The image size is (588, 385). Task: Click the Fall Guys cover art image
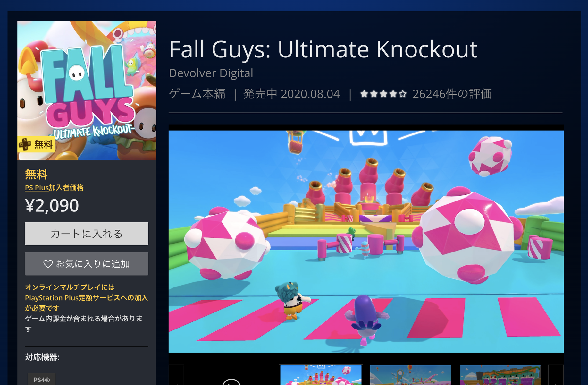[x=87, y=90]
